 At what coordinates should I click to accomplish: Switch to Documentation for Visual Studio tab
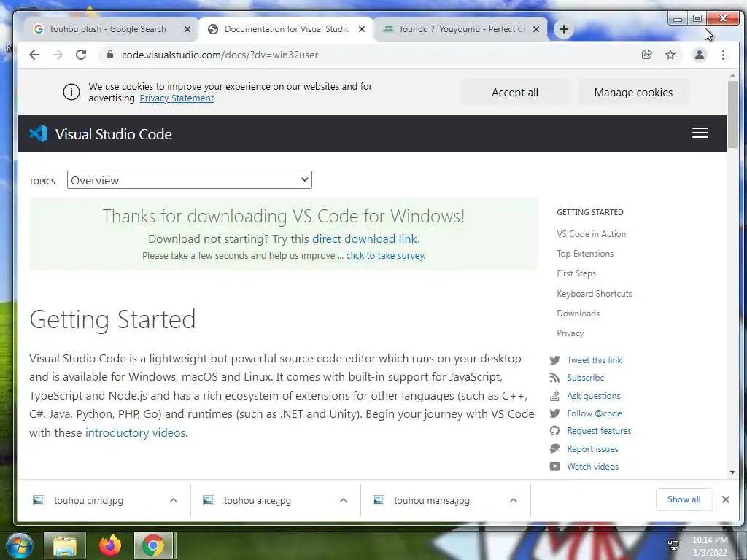pos(287,29)
